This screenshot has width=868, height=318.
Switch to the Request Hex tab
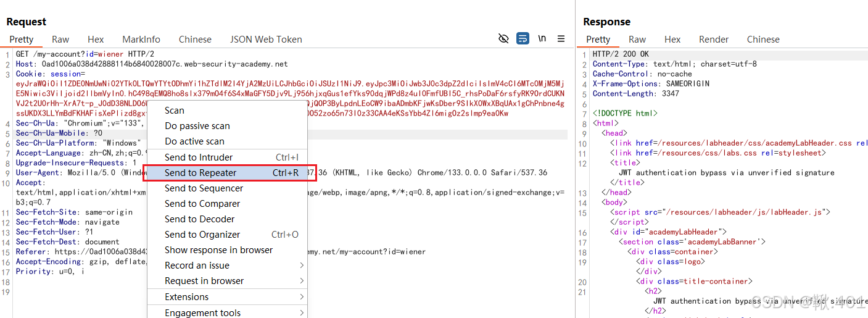(x=96, y=39)
